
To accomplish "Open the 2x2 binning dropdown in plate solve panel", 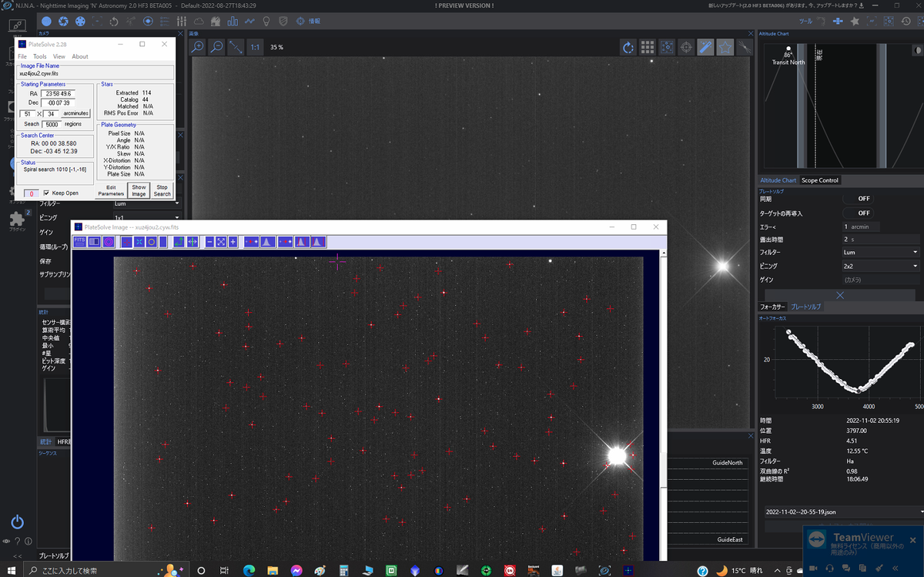I will click(881, 266).
